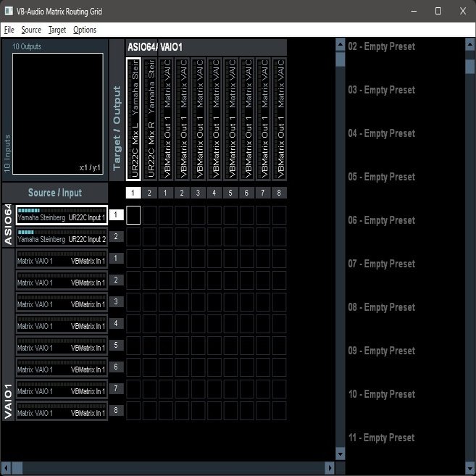Load the 02 - Empty Preset slot

pos(381,46)
